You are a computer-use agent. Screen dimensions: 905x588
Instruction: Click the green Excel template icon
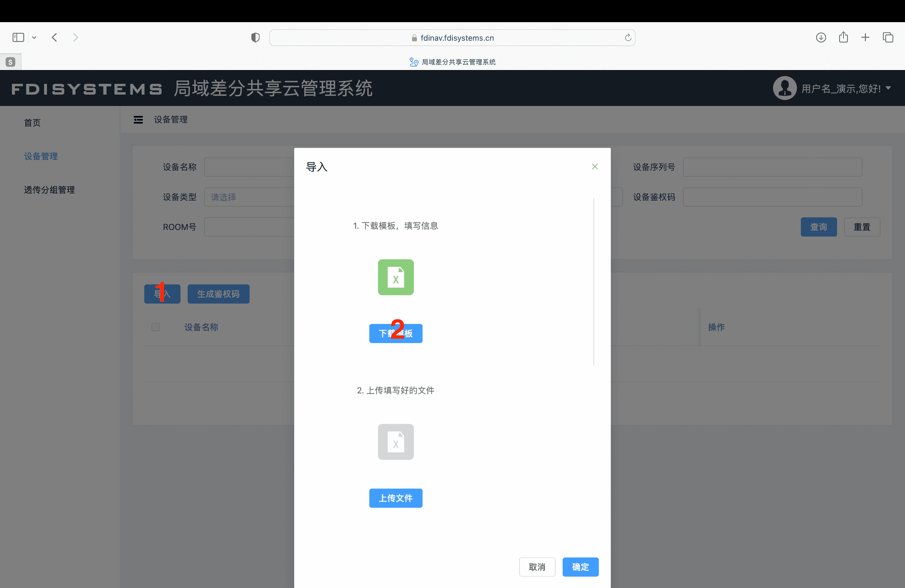pos(395,277)
